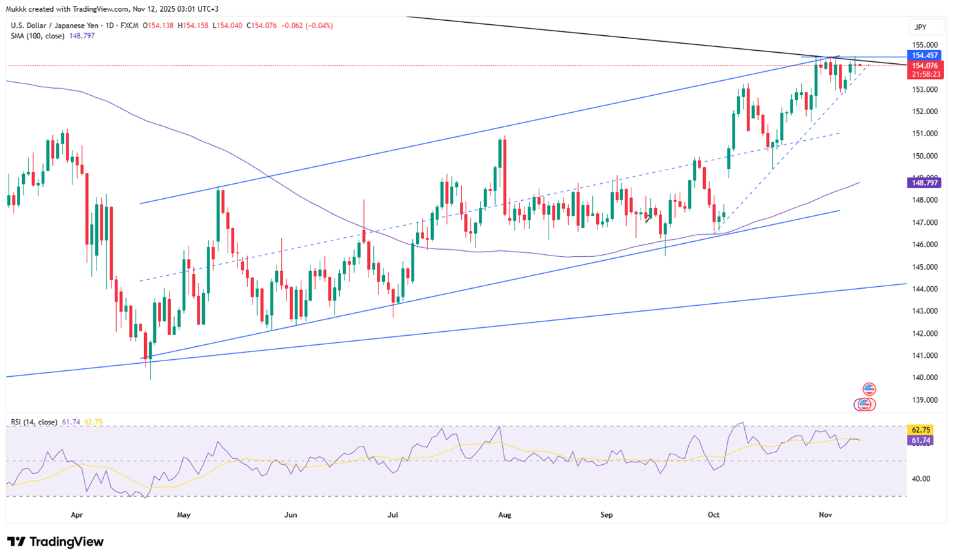Click the blue 154.457 price label
This screenshot has width=953, height=560.
924,56
